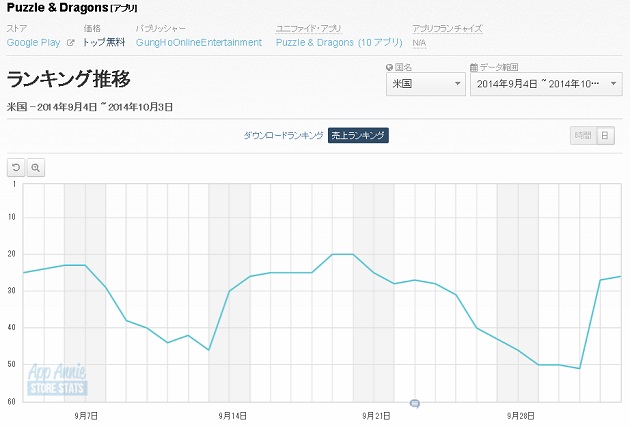Viewport: 630px width, 427px height.
Task: Switch to 日 daily view
Action: pos(605,135)
